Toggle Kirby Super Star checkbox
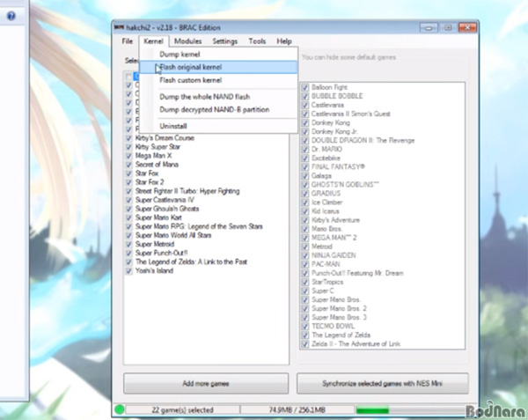 click(x=128, y=147)
